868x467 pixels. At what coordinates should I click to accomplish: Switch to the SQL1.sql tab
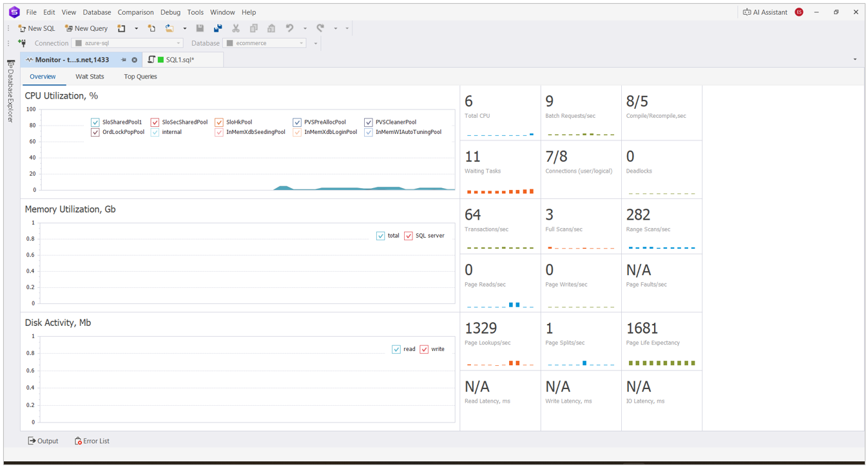coord(183,60)
